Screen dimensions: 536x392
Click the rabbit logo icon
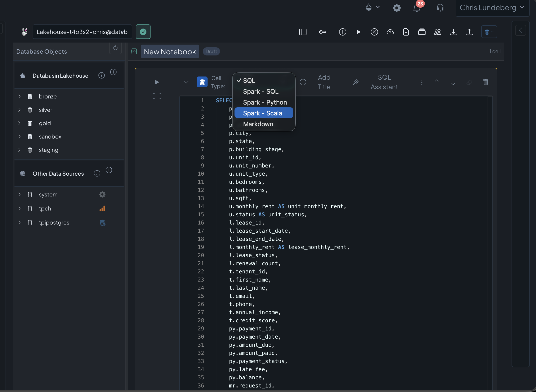pos(24,31)
